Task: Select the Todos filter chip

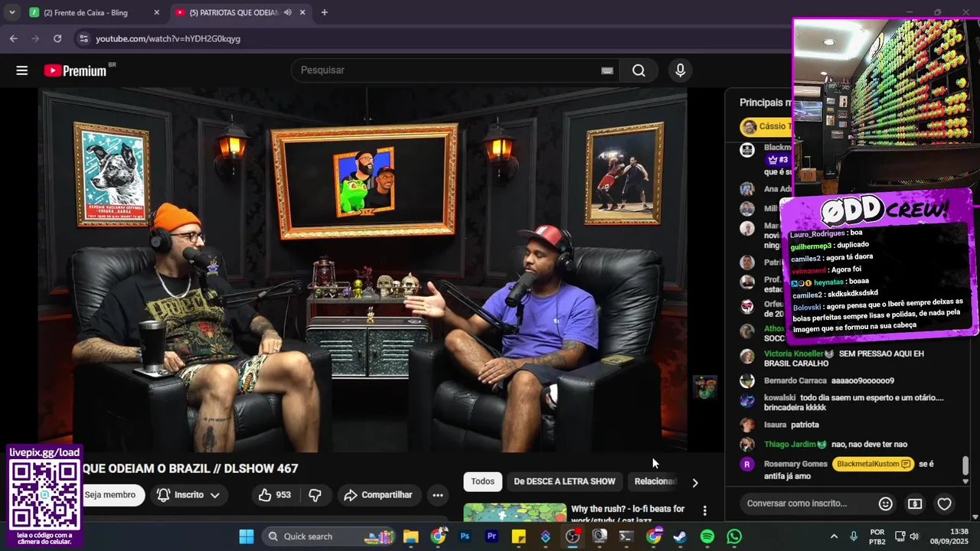Action: click(x=482, y=481)
